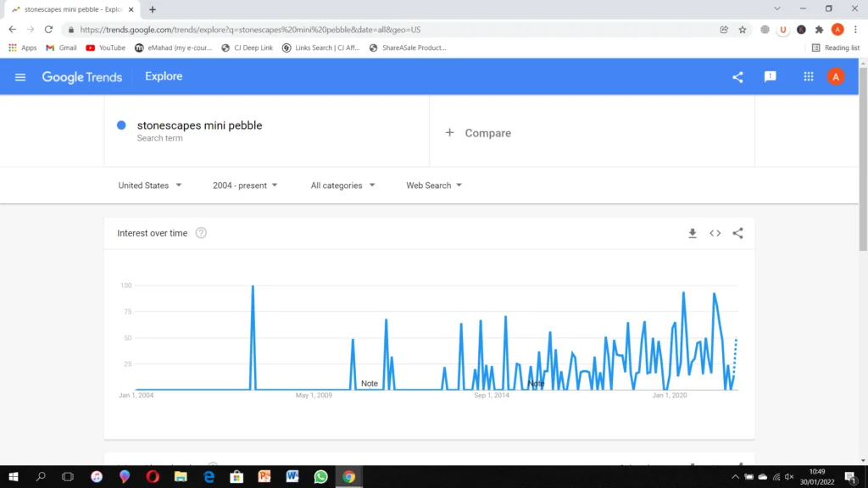
Task: Download the Interest over time CSV
Action: point(692,234)
